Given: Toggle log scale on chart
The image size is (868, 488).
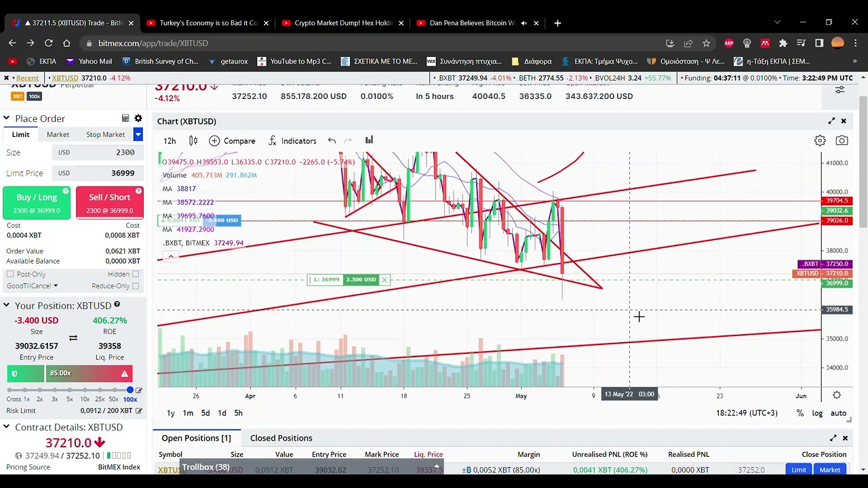Looking at the screenshot, I should click(817, 413).
